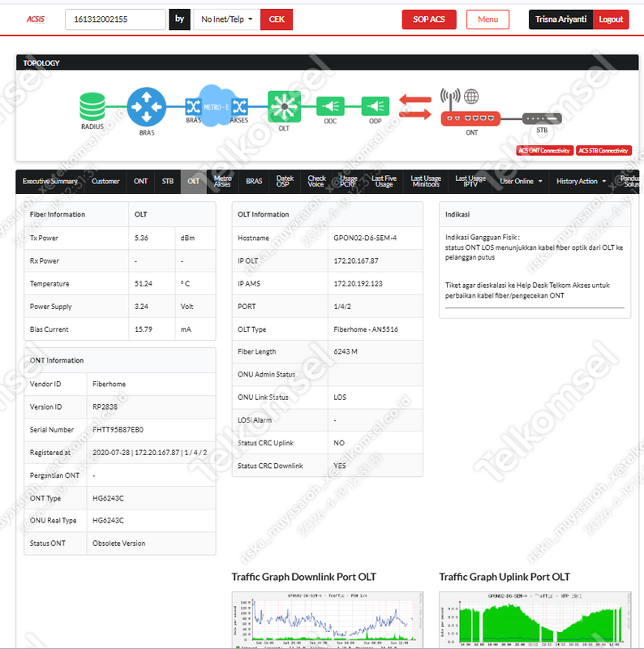
Task: Switch to the STB tab
Action: click(x=168, y=181)
